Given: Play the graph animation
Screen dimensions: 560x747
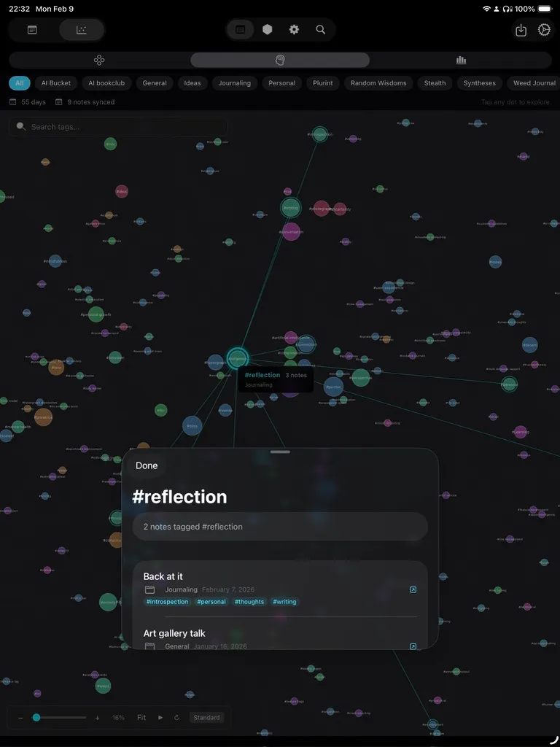Looking at the screenshot, I should pos(160,718).
